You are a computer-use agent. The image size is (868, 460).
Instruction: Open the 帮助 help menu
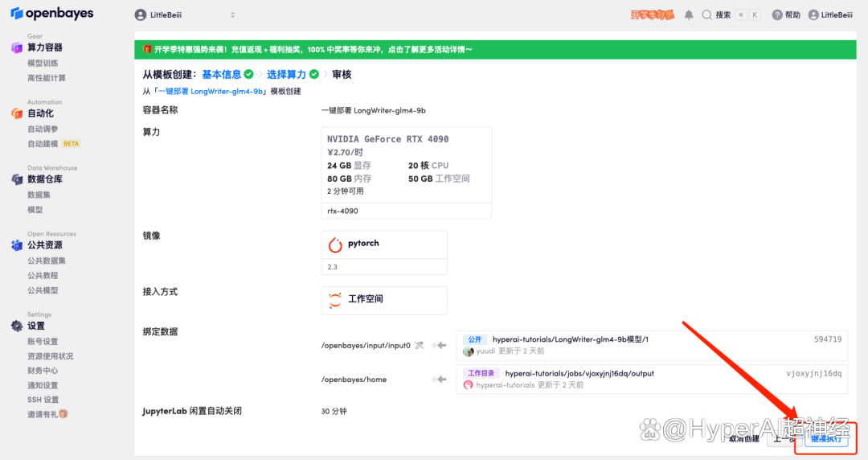(786, 15)
